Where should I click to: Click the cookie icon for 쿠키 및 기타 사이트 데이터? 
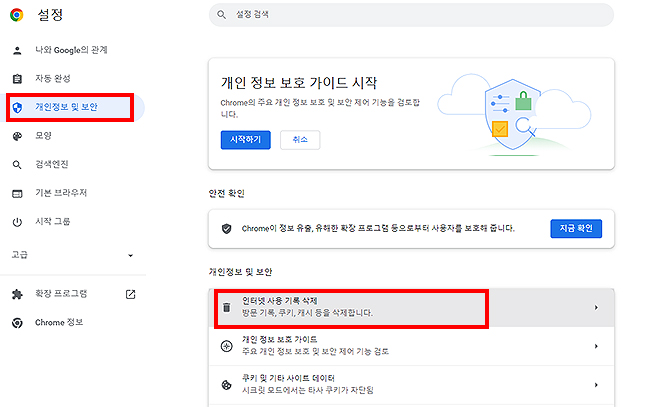tap(226, 385)
